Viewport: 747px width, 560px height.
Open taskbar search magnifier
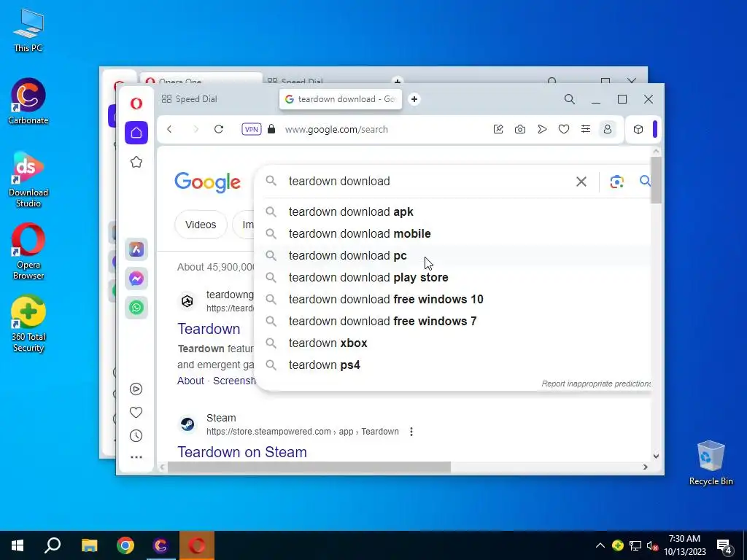coord(53,545)
